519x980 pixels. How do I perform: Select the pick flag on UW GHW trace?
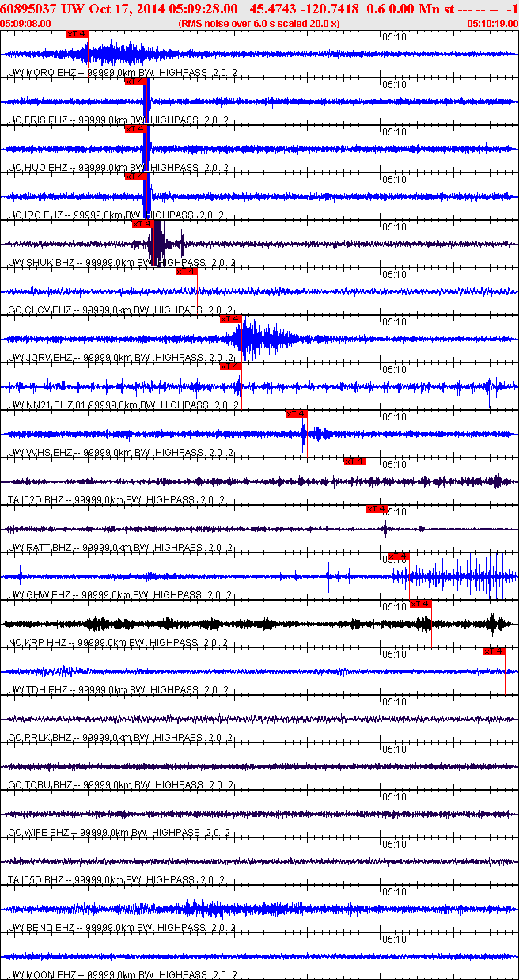click(x=399, y=556)
